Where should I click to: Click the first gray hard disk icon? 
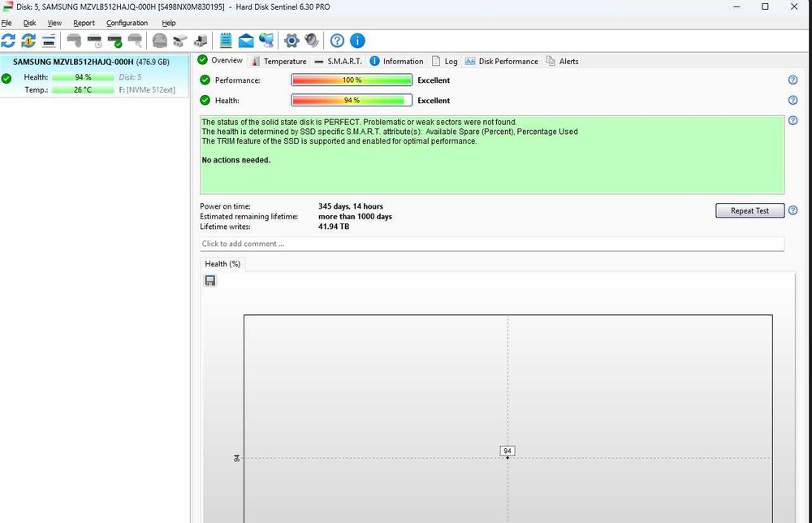tap(74, 41)
